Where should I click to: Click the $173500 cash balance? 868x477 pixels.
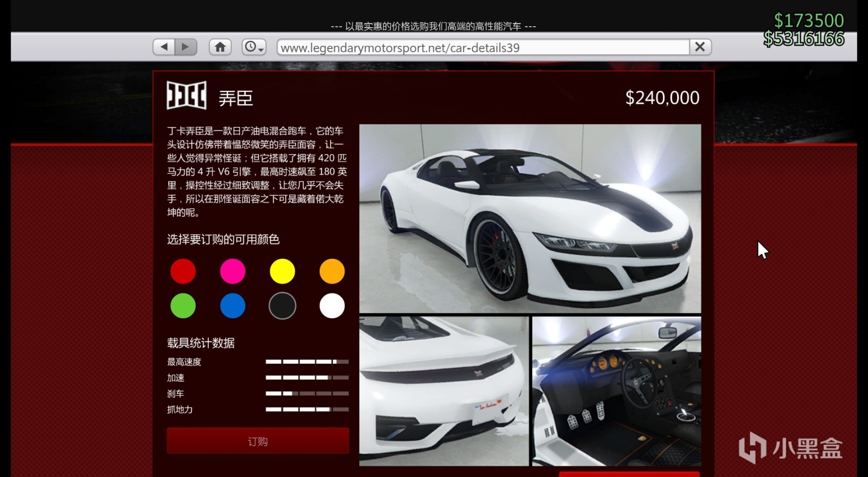tap(809, 21)
